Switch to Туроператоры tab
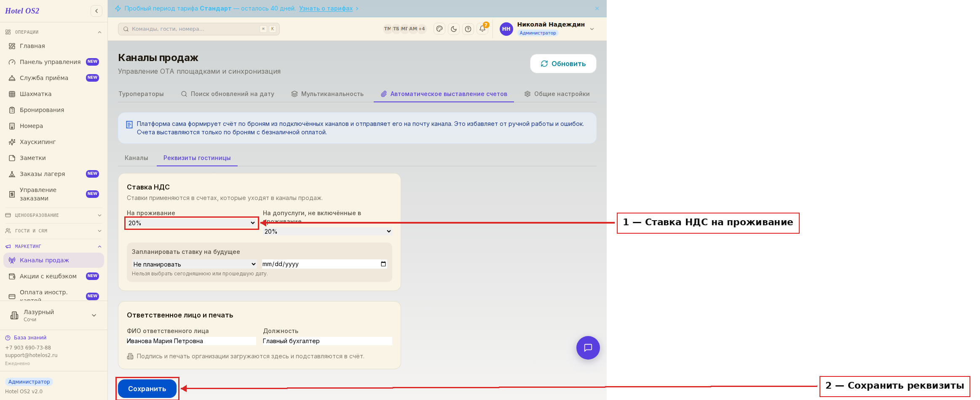Viewport: 980px width, 400px height. (x=141, y=94)
